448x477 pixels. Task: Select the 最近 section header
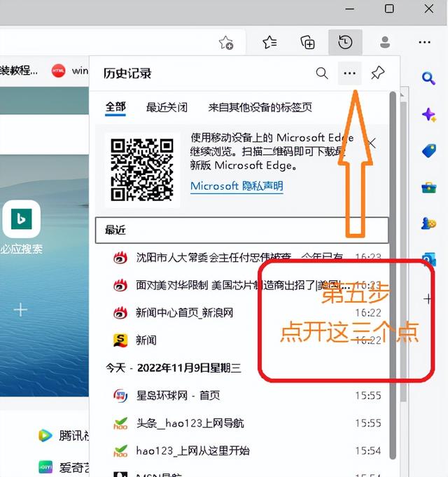pos(241,230)
